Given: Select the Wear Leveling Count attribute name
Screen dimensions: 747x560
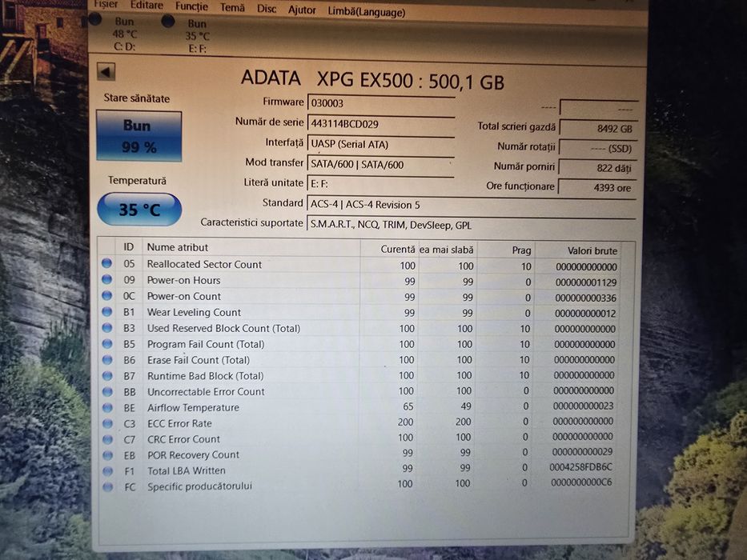Looking at the screenshot, I should tap(194, 312).
